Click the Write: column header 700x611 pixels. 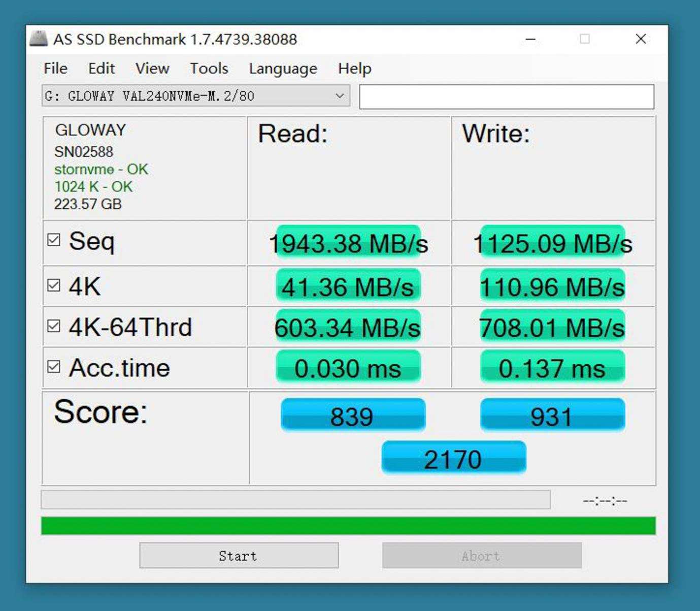[x=496, y=134]
